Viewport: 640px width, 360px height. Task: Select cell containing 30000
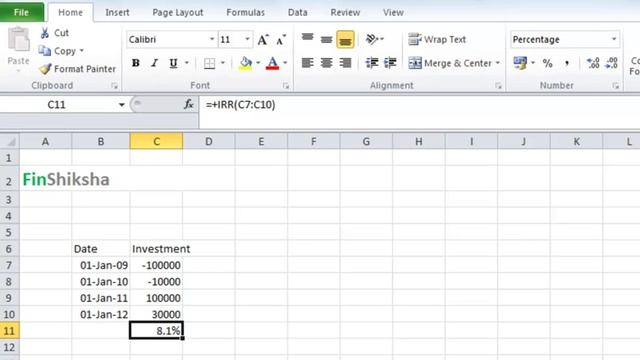tap(156, 314)
